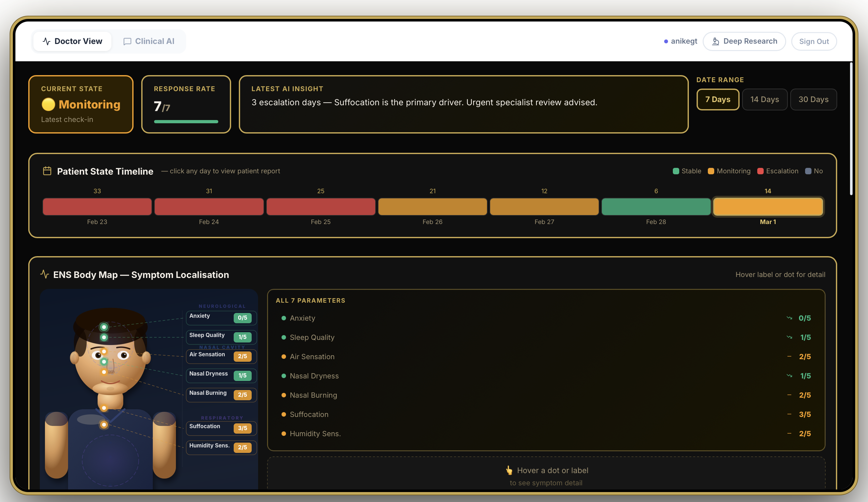868x502 pixels.
Task: Select the 30 Days date range
Action: [813, 100]
